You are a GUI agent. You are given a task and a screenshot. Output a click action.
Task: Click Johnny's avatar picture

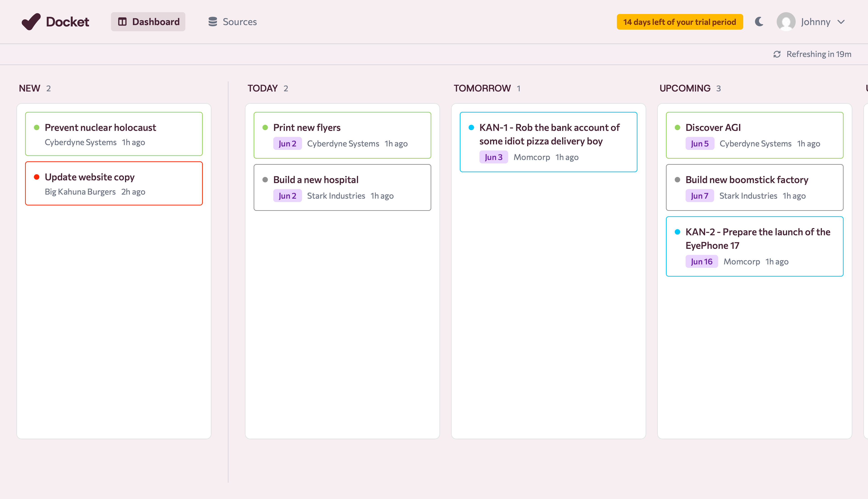[x=786, y=22]
